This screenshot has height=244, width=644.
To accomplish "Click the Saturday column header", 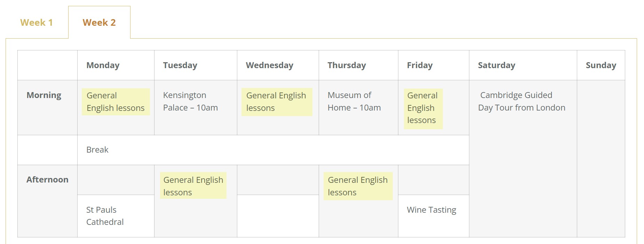I will (496, 65).
